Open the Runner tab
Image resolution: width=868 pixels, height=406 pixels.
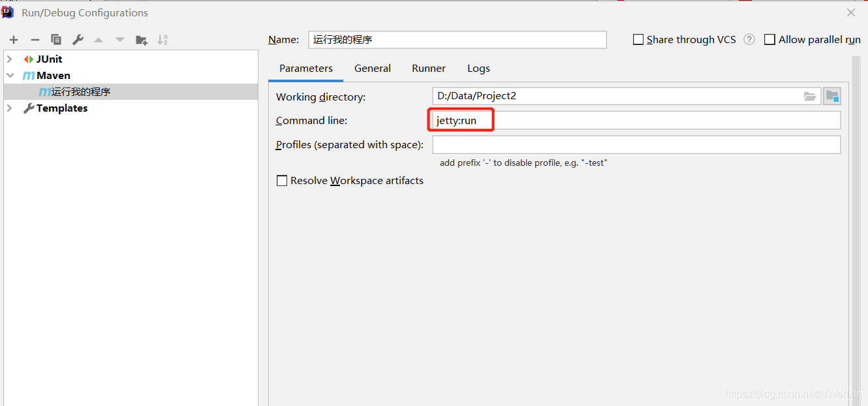[429, 69]
